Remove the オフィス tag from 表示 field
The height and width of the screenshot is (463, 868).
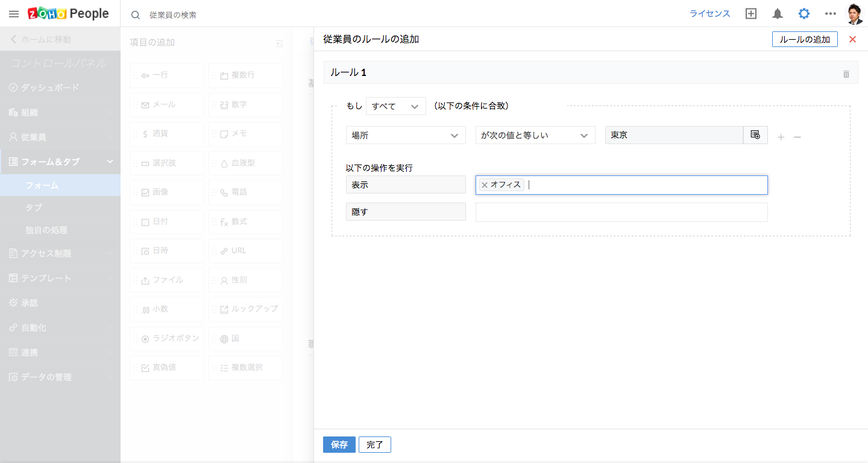pyautogui.click(x=485, y=185)
